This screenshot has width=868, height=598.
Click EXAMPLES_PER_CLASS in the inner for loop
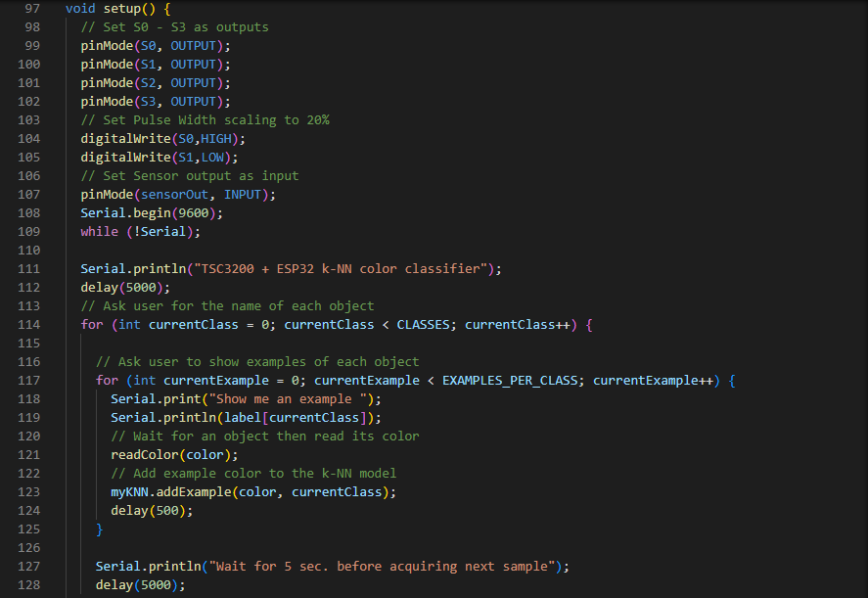tap(510, 380)
